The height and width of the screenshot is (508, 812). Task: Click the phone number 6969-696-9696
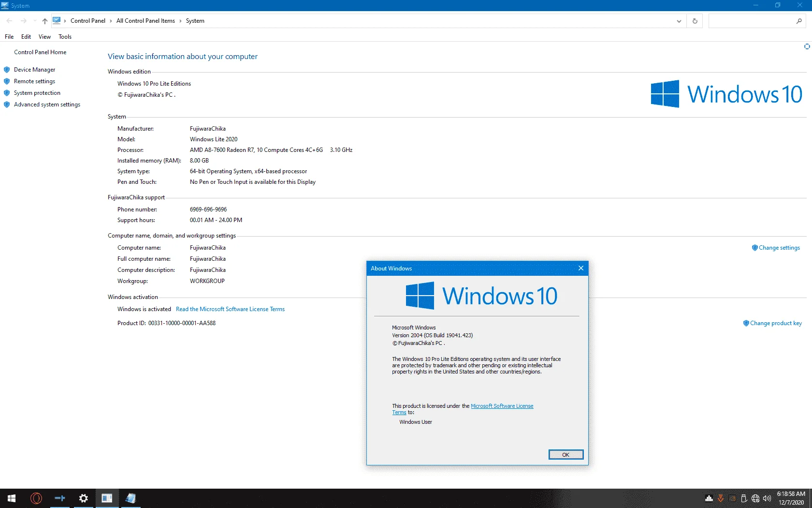pyautogui.click(x=208, y=209)
